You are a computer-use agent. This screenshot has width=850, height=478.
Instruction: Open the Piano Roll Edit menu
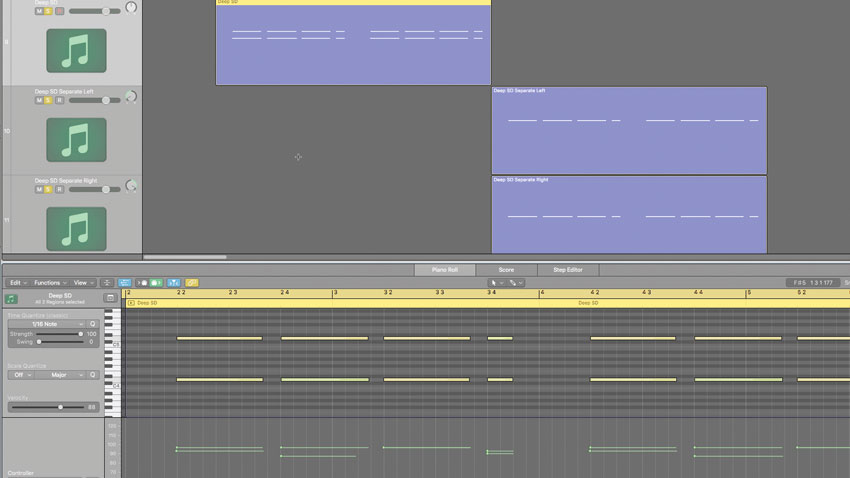(18, 282)
